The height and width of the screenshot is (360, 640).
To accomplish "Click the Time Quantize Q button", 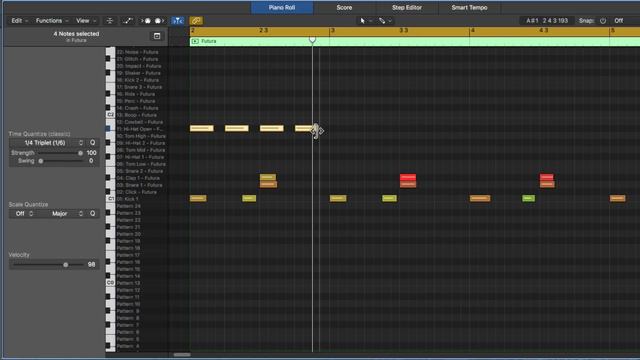I will pos(93,142).
